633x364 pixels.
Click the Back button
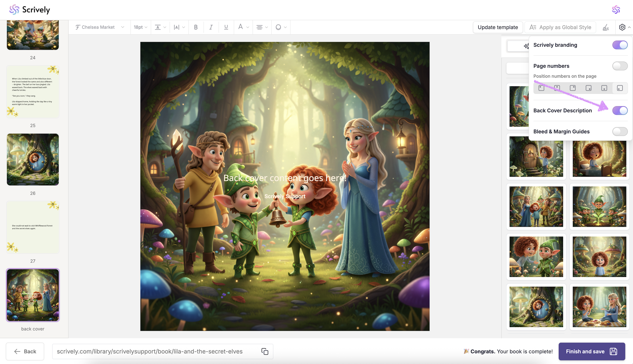click(25, 351)
